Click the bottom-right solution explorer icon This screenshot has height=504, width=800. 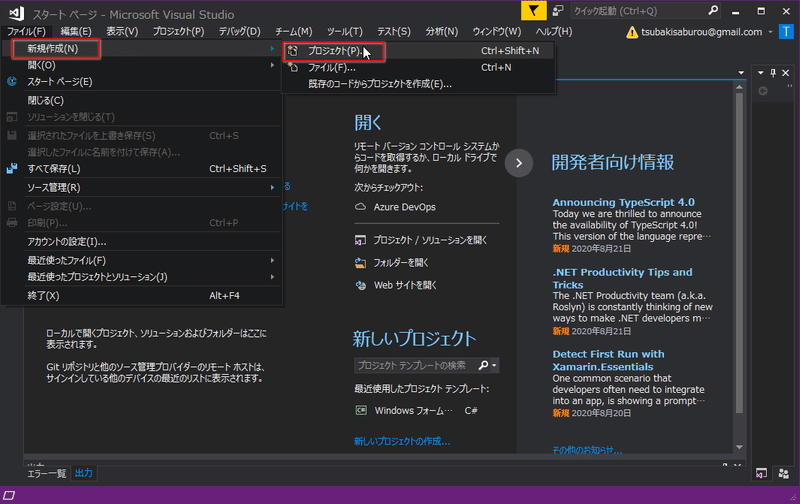[761, 473]
